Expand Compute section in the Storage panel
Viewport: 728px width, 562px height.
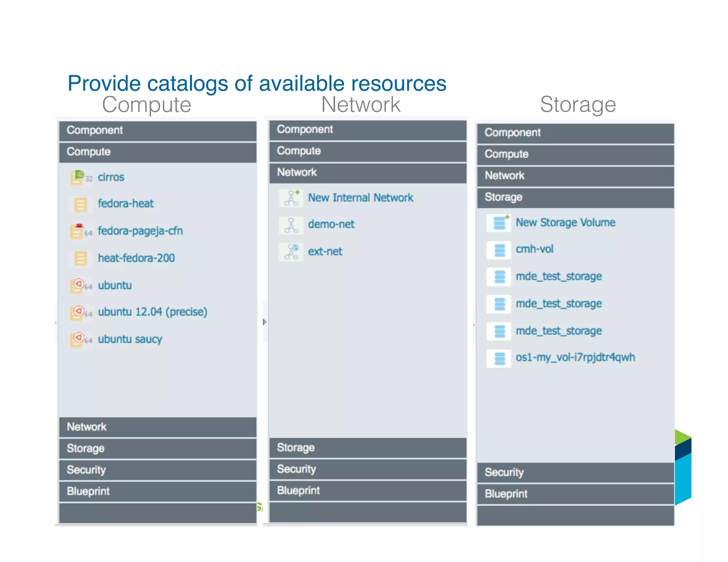[x=576, y=155]
